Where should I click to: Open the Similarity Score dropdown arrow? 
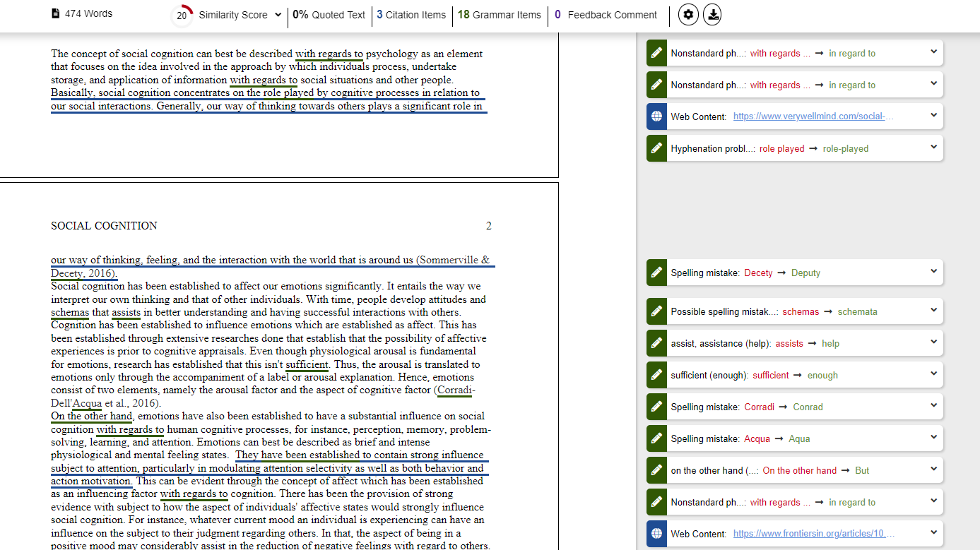click(x=278, y=15)
